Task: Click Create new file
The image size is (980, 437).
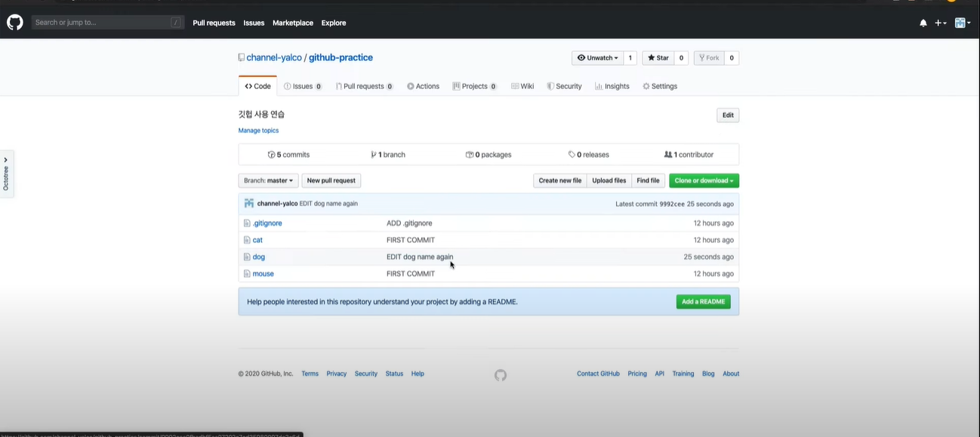Action: [x=559, y=180]
